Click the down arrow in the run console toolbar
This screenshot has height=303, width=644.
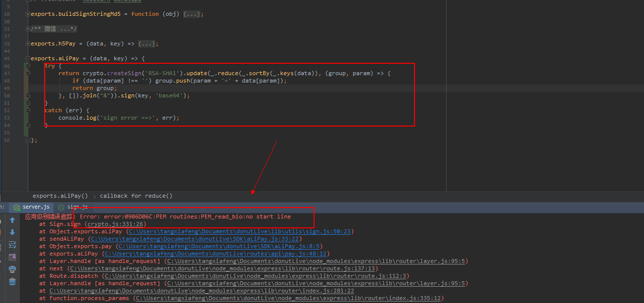12,232
